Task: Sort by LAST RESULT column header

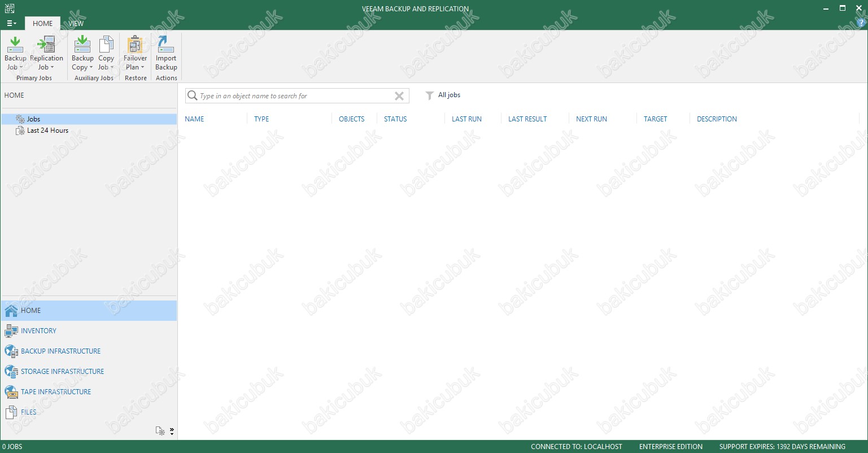Action: point(527,119)
